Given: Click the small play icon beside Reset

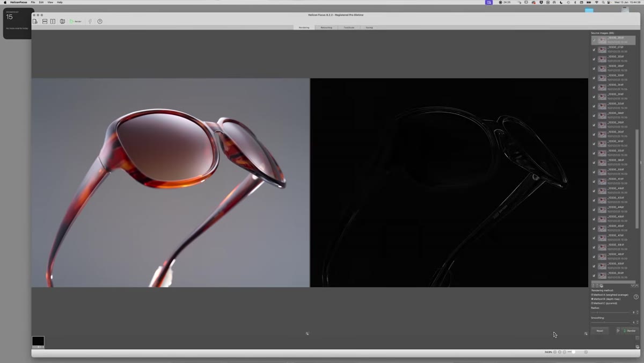Looking at the screenshot, I should [618, 331].
